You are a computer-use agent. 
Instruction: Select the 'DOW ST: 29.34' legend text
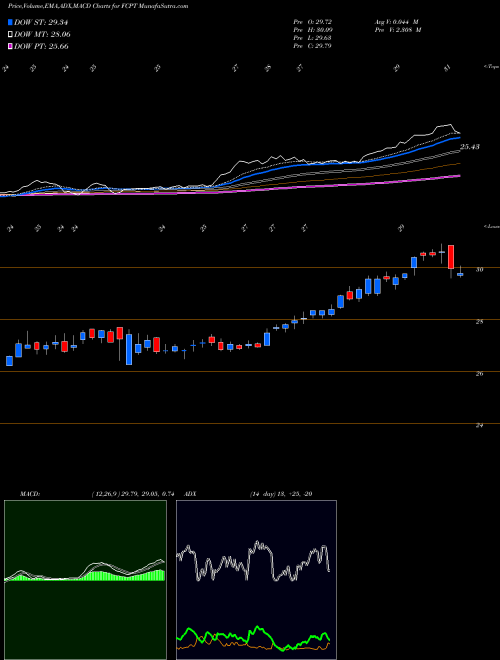click(41, 22)
